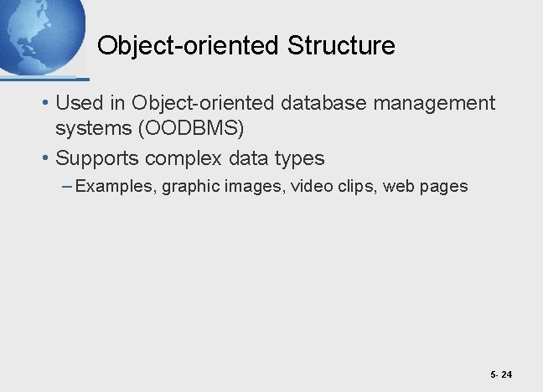Click the 'Supports complex data types' bullet
Screen dimensions: 543x392
tap(189, 158)
